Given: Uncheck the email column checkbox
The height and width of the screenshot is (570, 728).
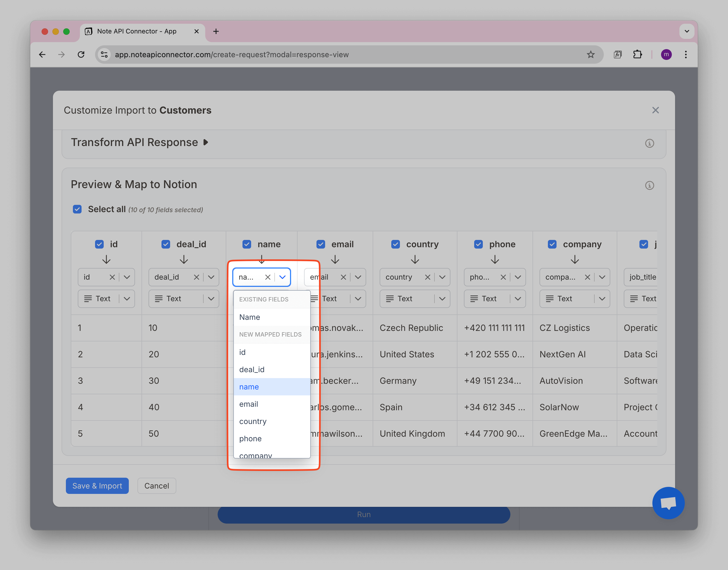Looking at the screenshot, I should tap(321, 244).
